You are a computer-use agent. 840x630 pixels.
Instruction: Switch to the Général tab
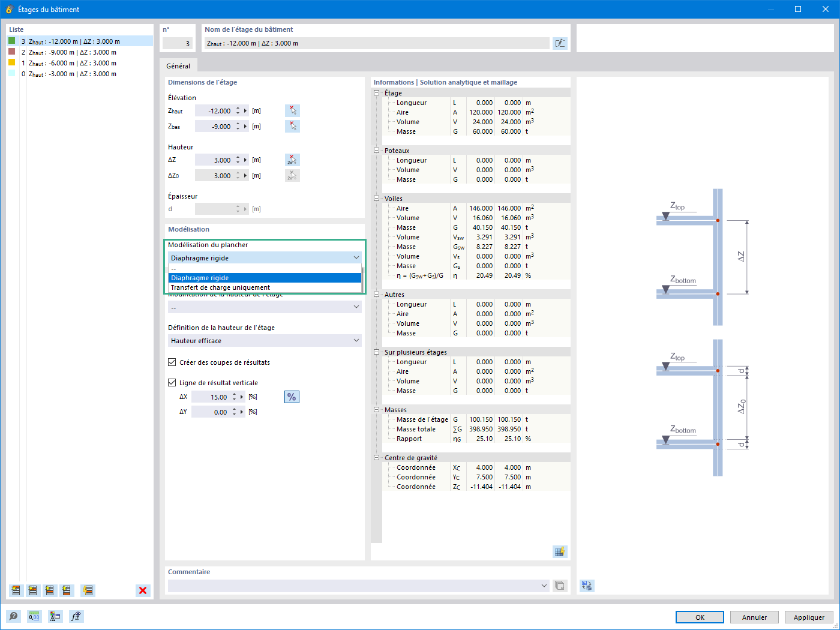point(178,66)
